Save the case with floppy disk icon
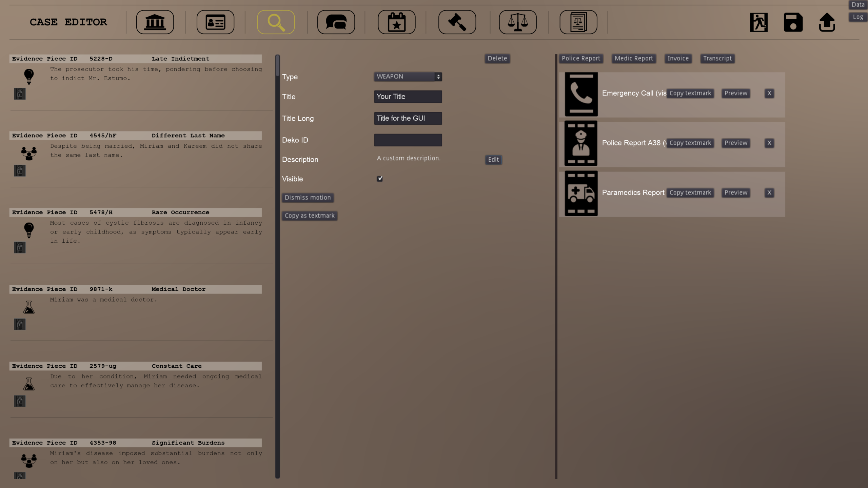The image size is (868, 488). point(793,22)
